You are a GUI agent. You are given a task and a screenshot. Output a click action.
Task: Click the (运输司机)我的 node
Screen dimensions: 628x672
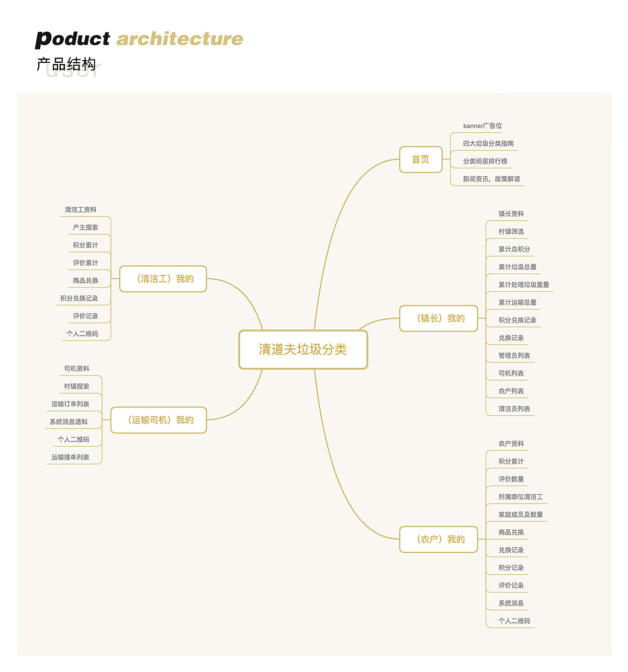tap(159, 420)
